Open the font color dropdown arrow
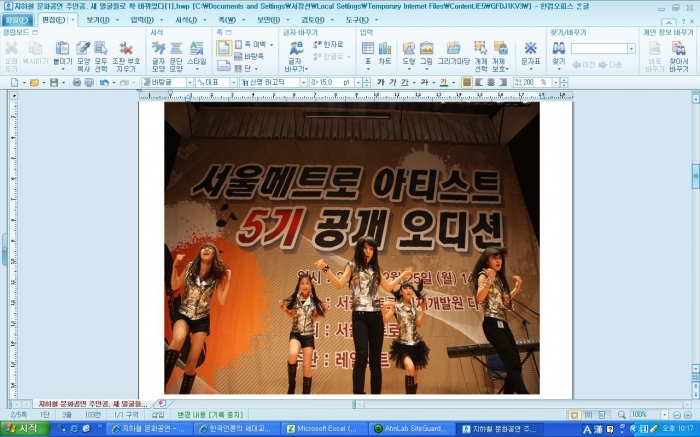The width and height of the screenshot is (700, 437). 454,83
